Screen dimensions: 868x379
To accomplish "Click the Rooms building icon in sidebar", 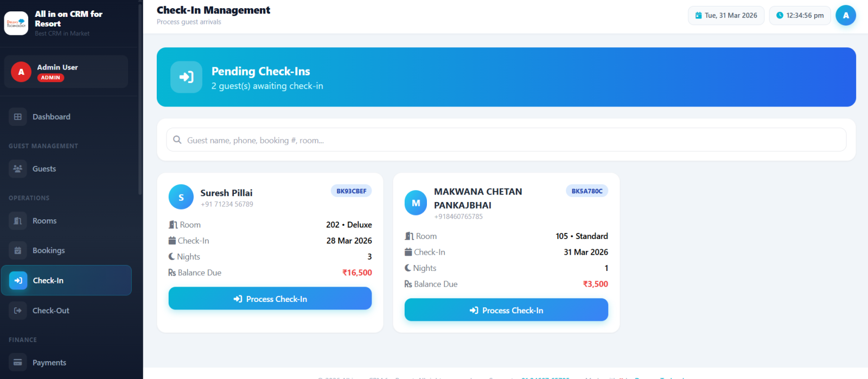I will pos(18,221).
